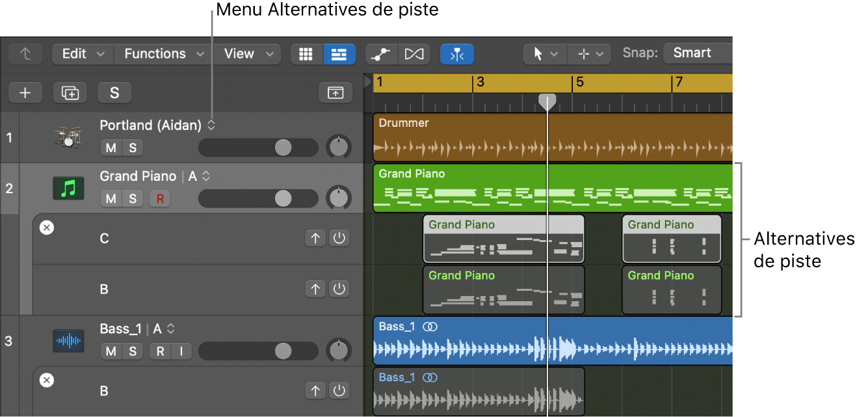
Task: Solo the Bass_1 track
Action: 133,351
